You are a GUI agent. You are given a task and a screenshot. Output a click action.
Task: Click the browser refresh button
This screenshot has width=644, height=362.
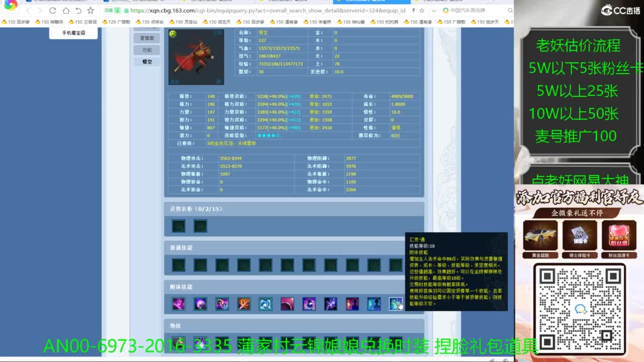click(53, 11)
